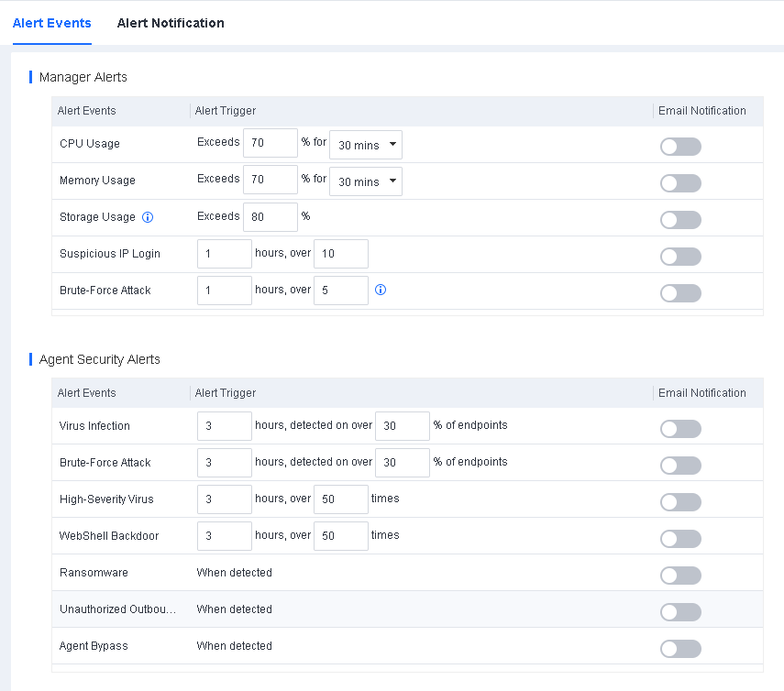Enable Suspicious IP Login email notification
784x691 pixels.
coord(680,257)
